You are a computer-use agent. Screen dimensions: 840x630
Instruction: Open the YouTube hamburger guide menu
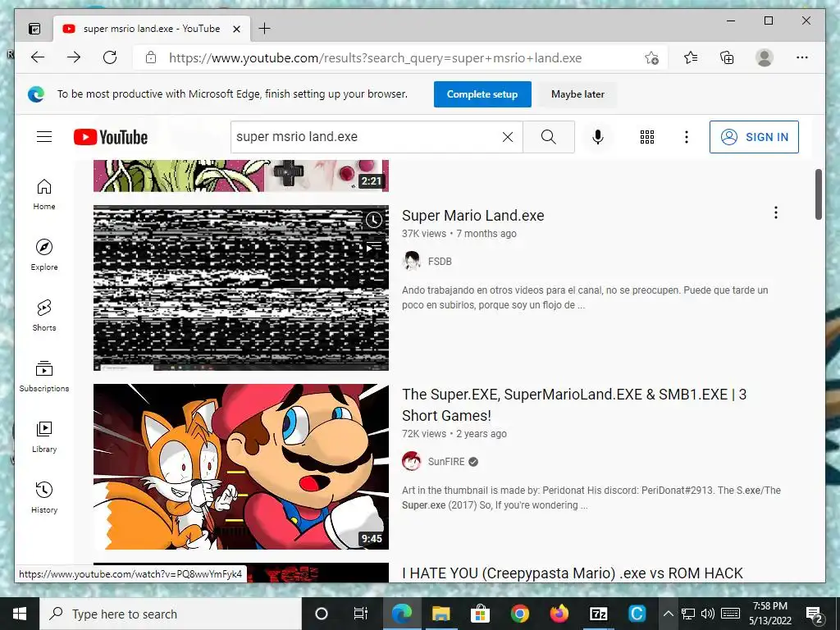44,137
